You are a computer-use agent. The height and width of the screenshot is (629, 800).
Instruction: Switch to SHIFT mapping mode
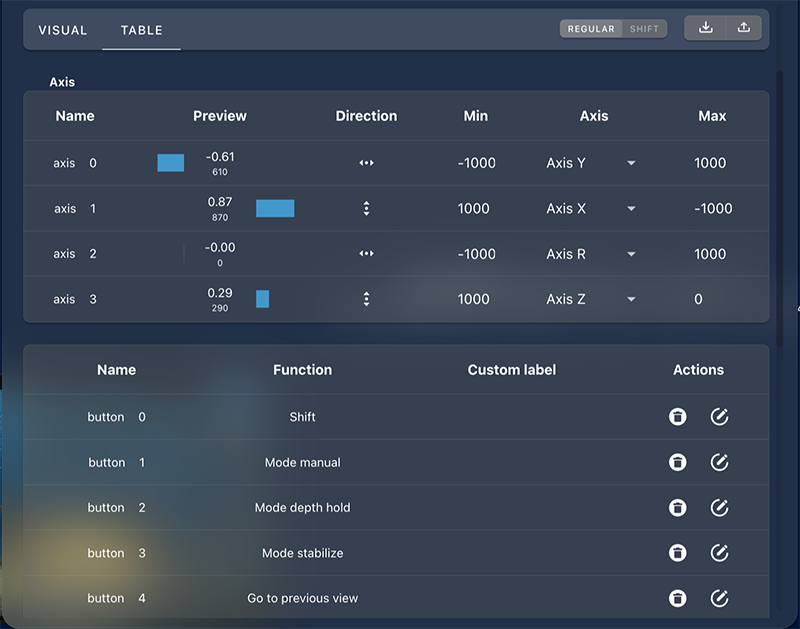click(x=644, y=29)
